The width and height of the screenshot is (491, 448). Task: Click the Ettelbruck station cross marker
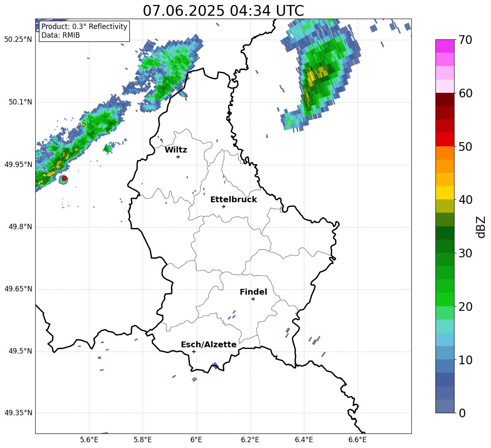click(x=224, y=206)
